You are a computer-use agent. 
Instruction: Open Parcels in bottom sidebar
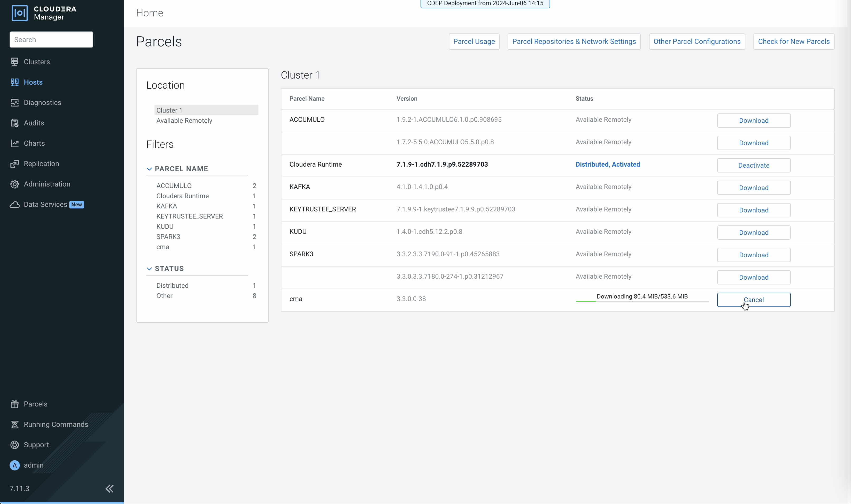[36, 404]
